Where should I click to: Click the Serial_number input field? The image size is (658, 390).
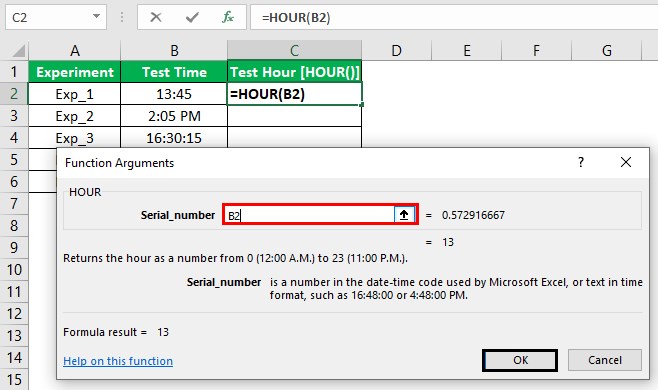coord(309,215)
